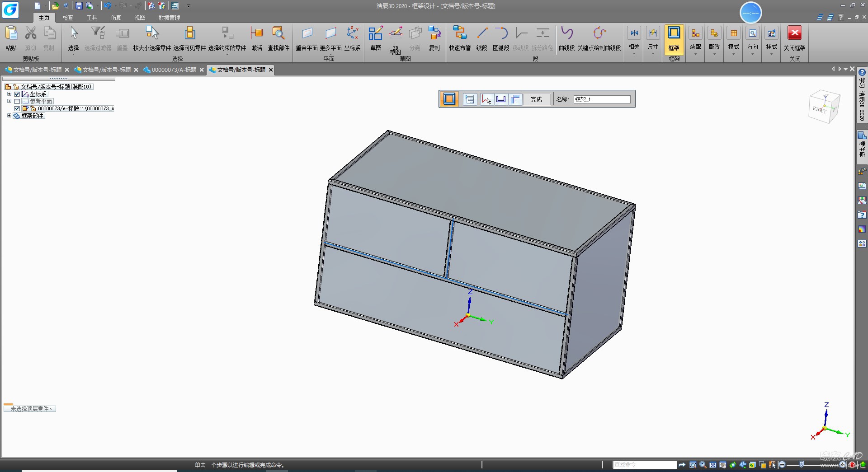Expand the 坐标系 tree node
The width and height of the screenshot is (868, 472).
point(9,94)
